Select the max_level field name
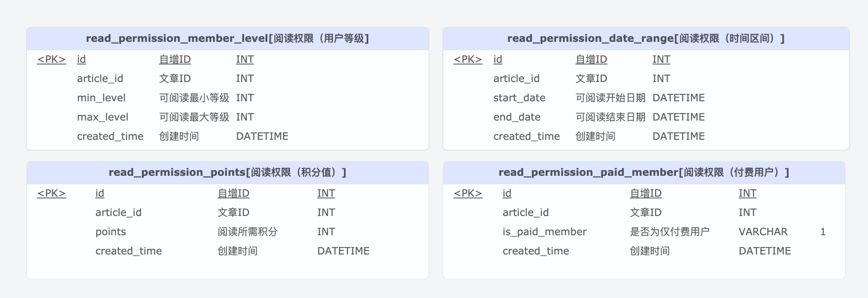Viewport: 868px width, 298px height. tap(103, 117)
